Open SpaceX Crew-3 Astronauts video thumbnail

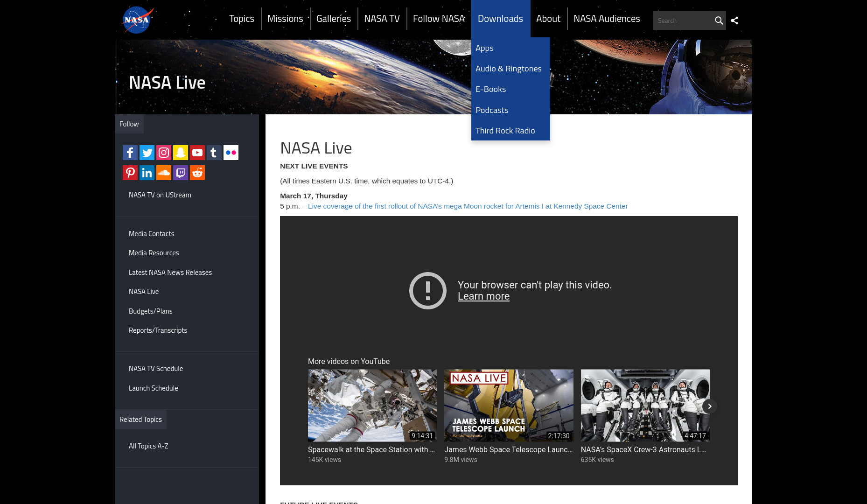coord(645,406)
